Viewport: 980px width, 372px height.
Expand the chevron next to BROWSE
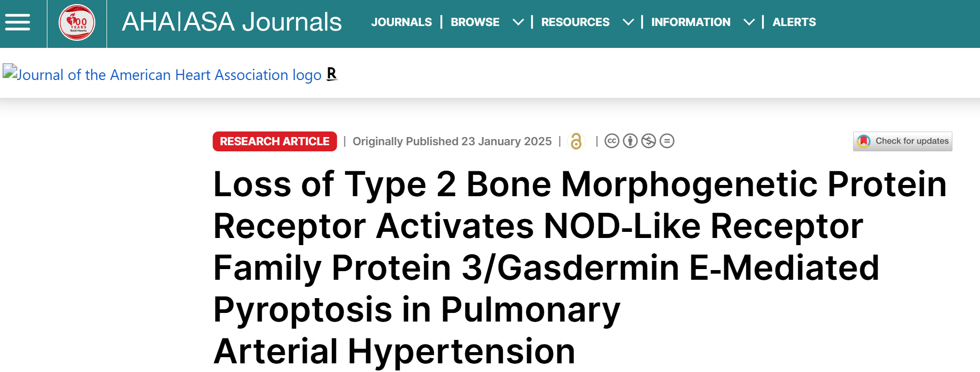click(518, 22)
